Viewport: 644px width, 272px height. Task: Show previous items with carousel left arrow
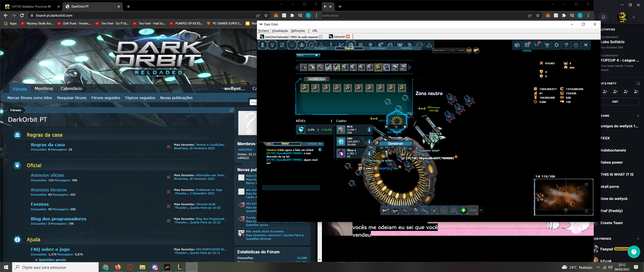coord(297,67)
